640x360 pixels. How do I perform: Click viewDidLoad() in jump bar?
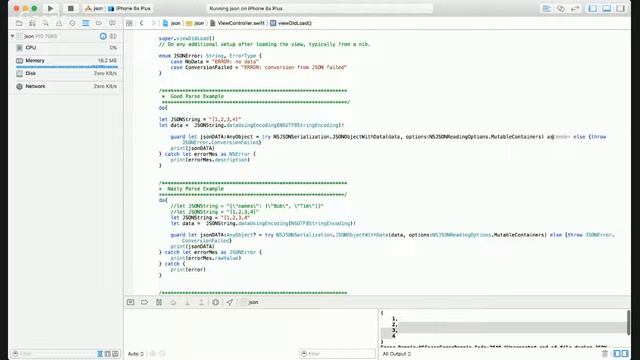291,23
